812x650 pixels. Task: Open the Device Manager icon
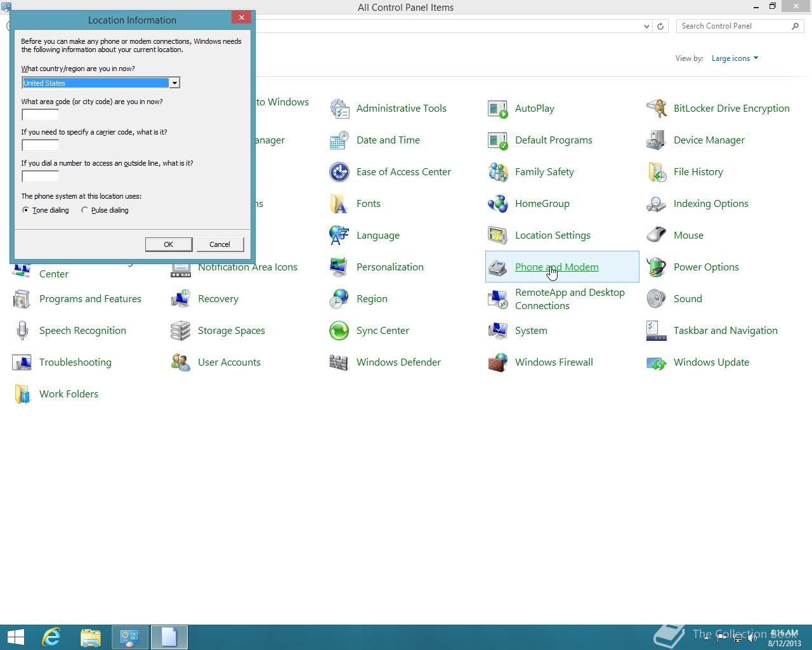657,140
